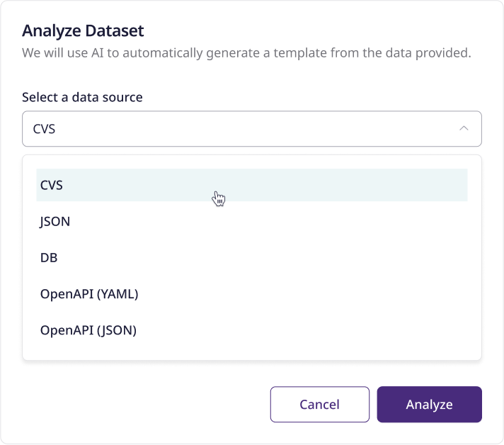Click the empty area below OpenAPI (JSON)
The height and width of the screenshot is (445, 504).
(252, 353)
